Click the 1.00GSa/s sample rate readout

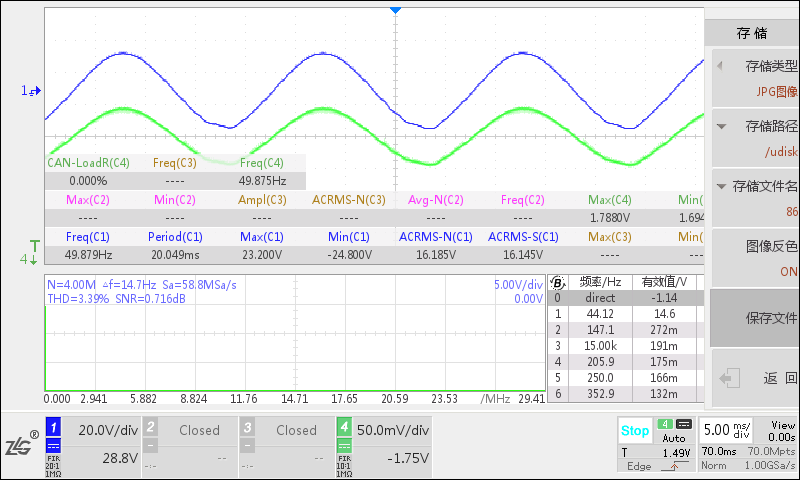click(770, 465)
